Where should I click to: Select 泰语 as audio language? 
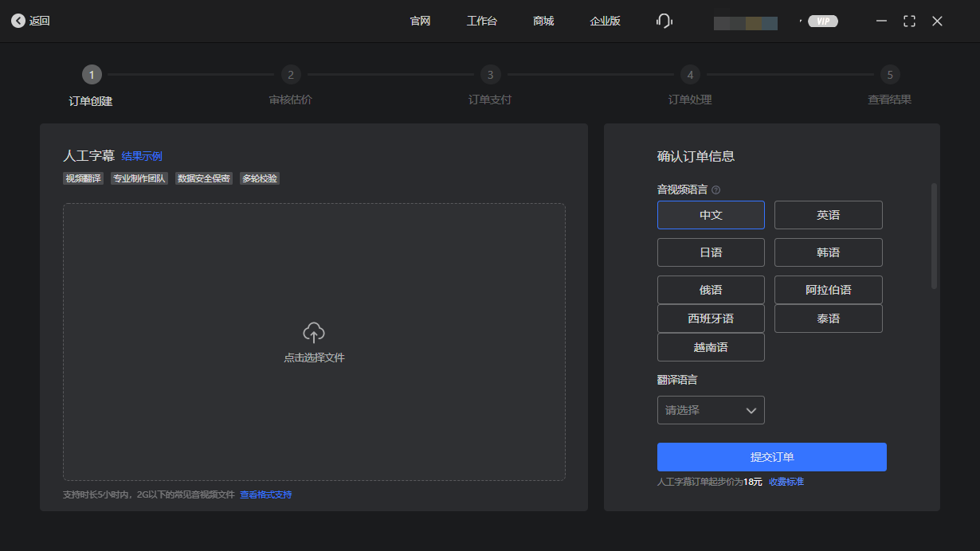[x=828, y=318]
